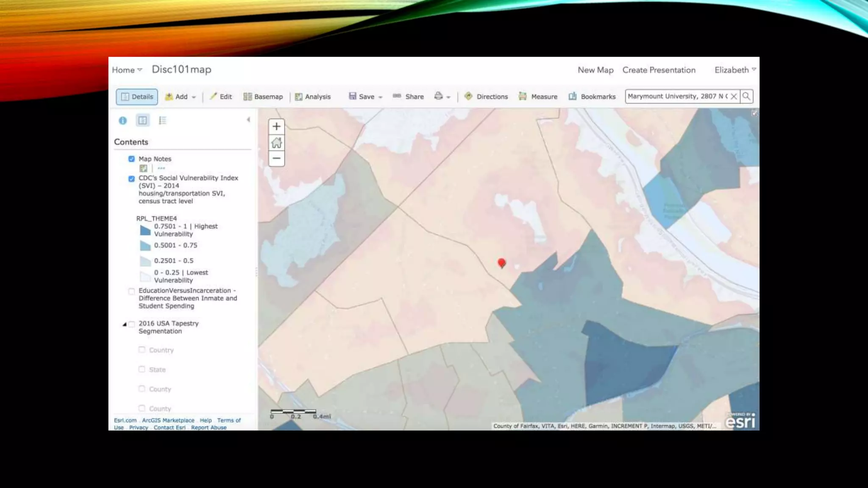The image size is (868, 488).
Task: Uncheck CDC's Social Vulnerability Index layer
Action: click(131, 178)
